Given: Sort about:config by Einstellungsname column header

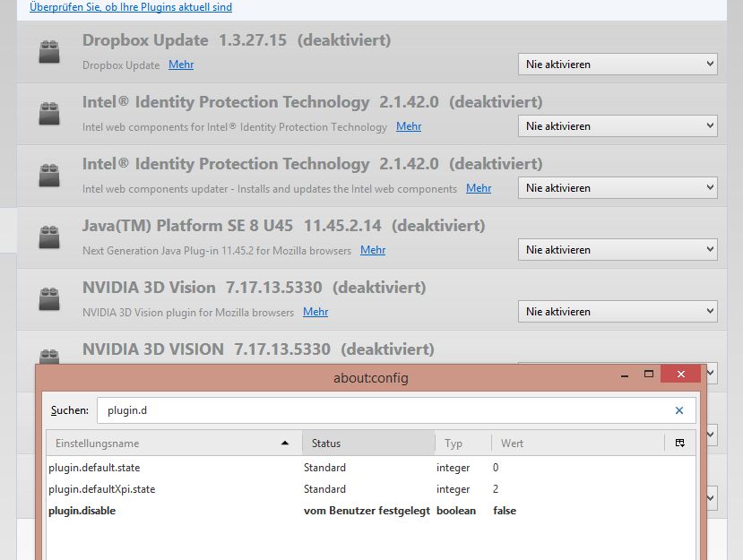Looking at the screenshot, I should click(x=174, y=443).
